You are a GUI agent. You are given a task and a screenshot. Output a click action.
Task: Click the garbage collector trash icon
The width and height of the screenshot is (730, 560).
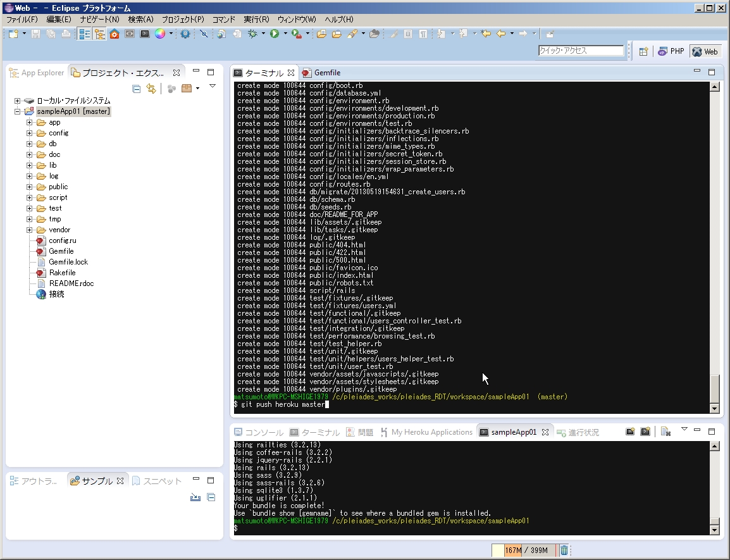click(564, 551)
